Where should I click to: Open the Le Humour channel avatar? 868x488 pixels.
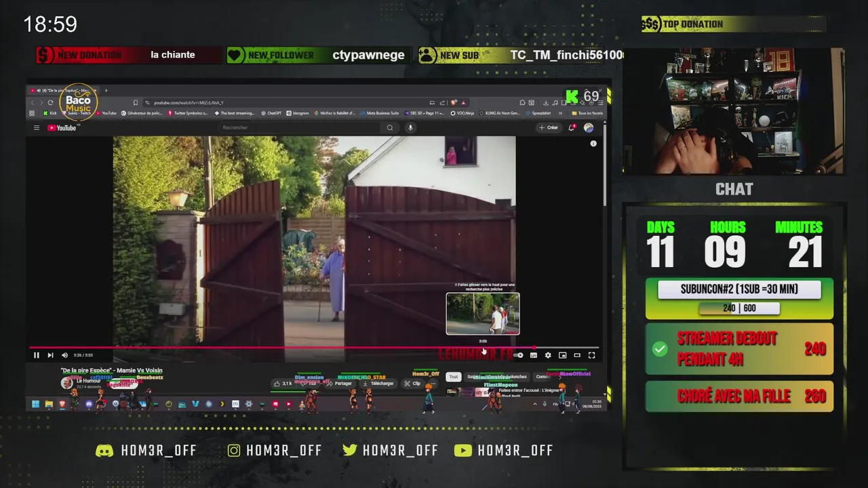[x=66, y=383]
